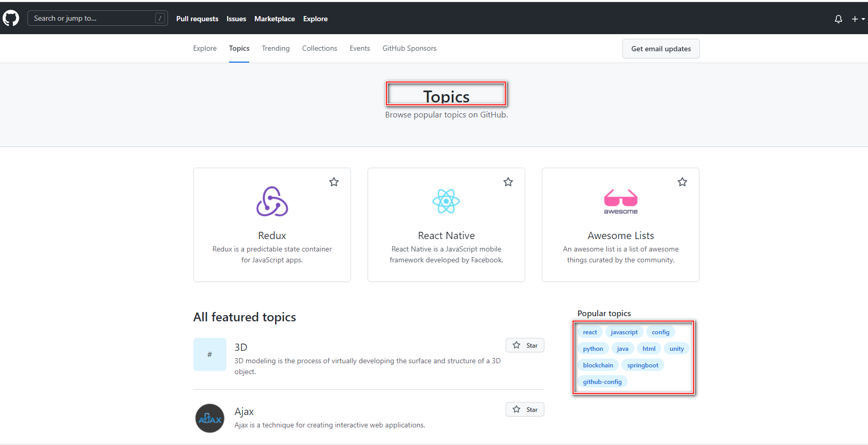The height and width of the screenshot is (445, 868).
Task: Click 'Browse popular topics on GitHub' text
Action: 446,115
